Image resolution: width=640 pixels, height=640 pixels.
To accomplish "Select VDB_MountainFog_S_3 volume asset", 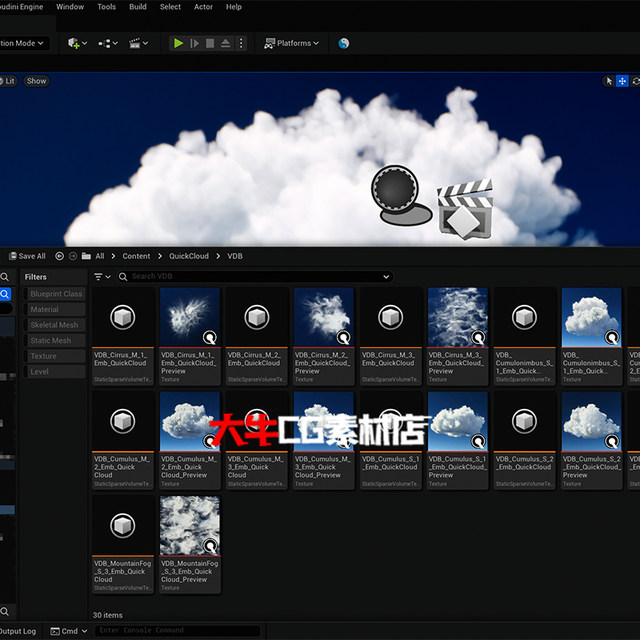I will point(123,544).
